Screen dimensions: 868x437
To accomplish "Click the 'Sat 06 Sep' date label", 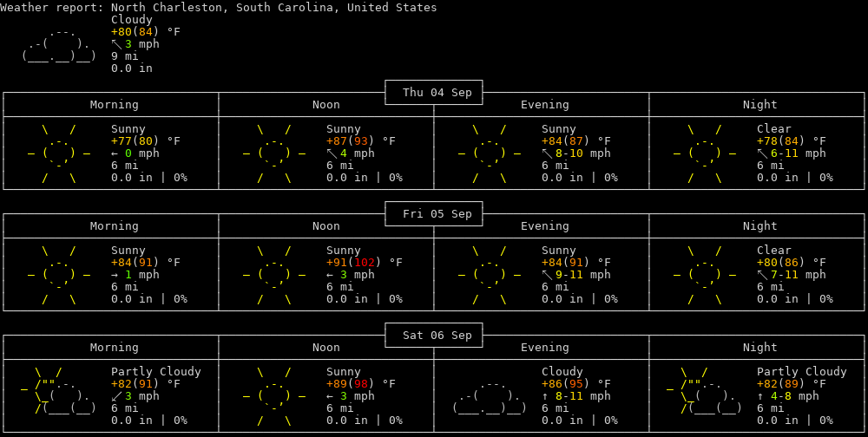I will (x=437, y=336).
